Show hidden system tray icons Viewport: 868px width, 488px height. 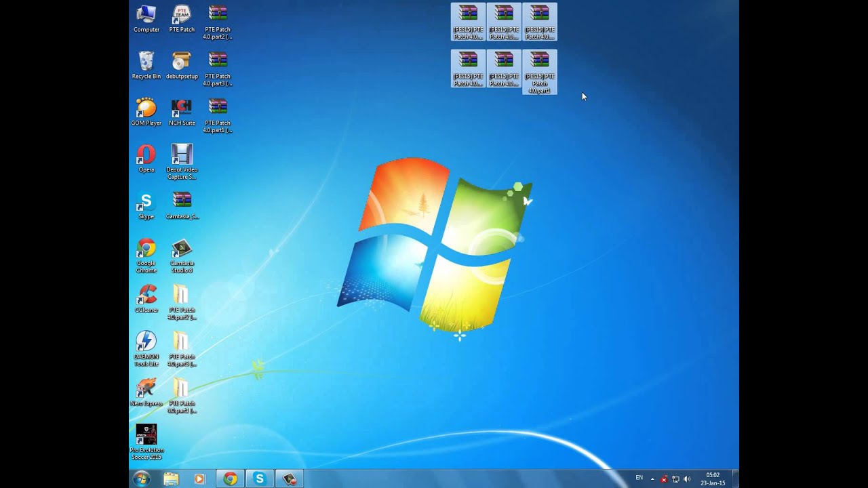652,479
